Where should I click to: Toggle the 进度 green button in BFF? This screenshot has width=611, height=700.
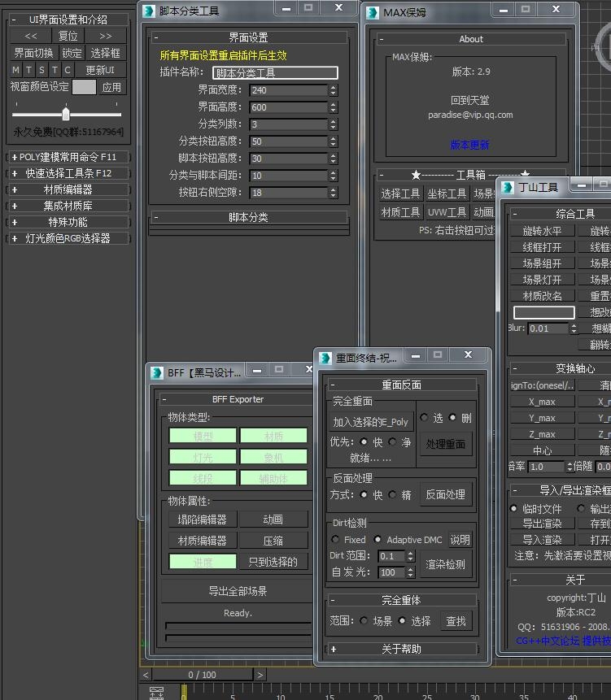(x=203, y=562)
